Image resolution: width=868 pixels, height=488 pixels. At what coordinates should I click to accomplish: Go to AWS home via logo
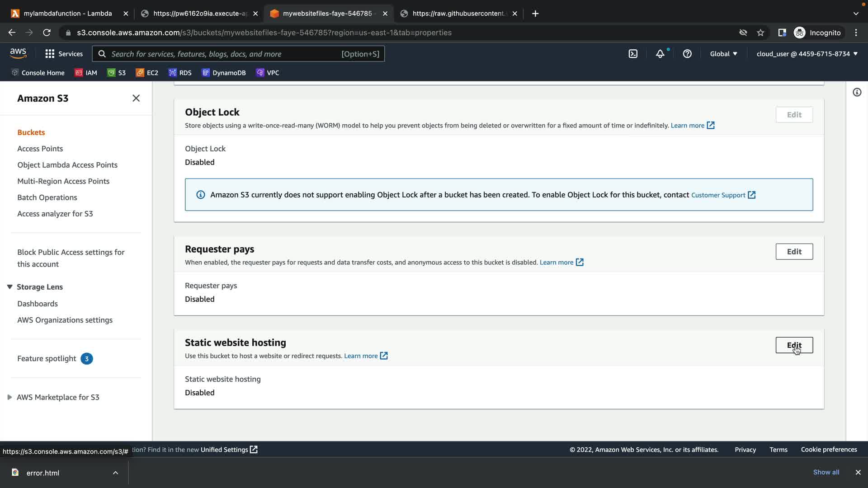(x=18, y=53)
